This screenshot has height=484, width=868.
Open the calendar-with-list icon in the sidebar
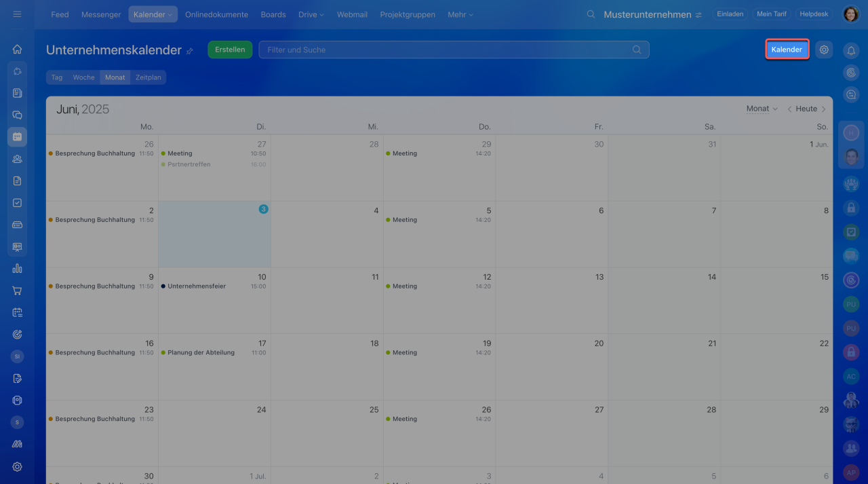[x=17, y=312]
